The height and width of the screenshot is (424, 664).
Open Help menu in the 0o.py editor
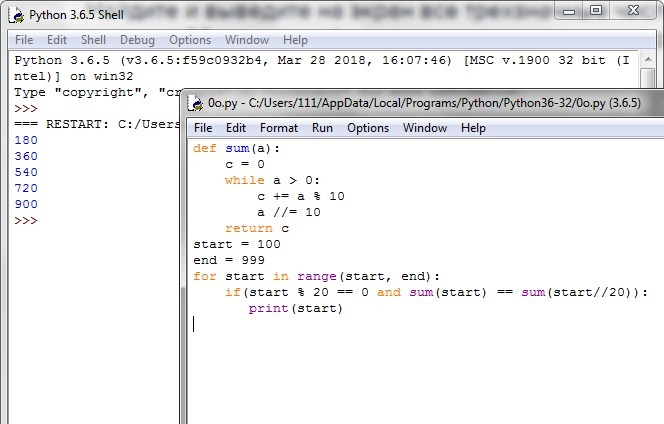click(473, 128)
